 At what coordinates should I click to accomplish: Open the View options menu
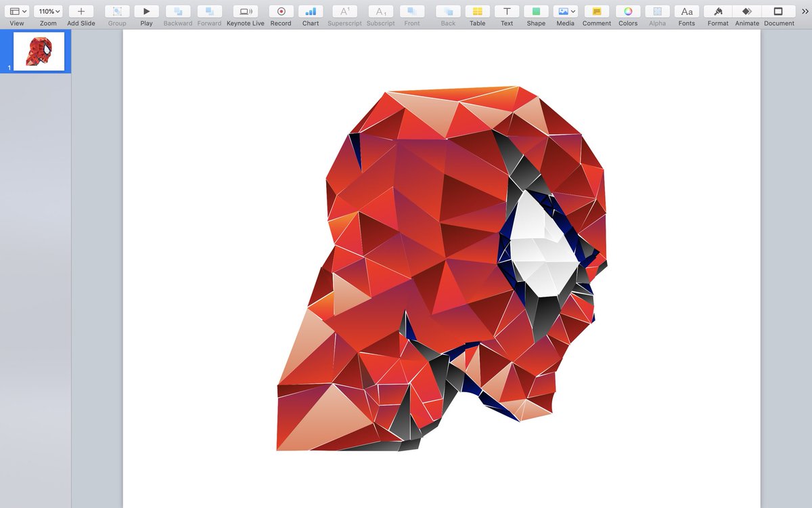point(17,12)
